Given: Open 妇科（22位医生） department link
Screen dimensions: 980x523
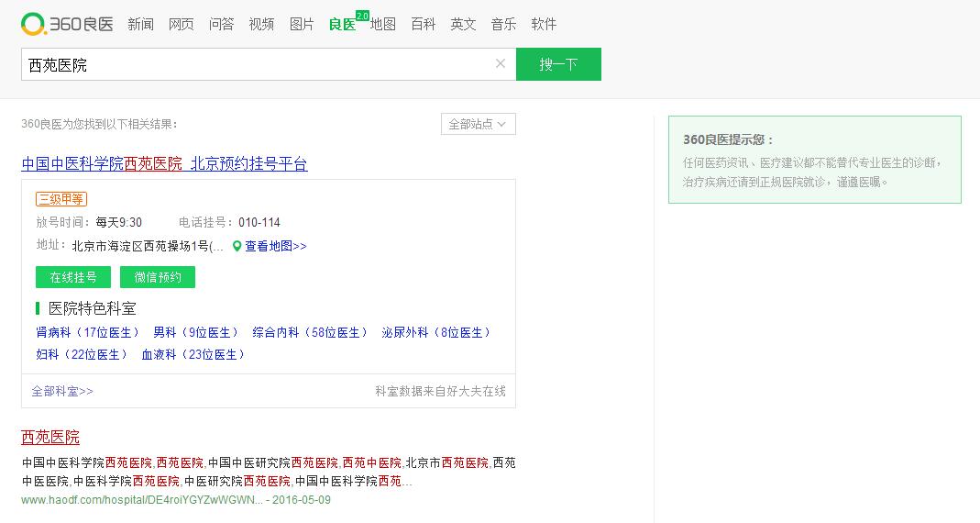Looking at the screenshot, I should 82,354.
